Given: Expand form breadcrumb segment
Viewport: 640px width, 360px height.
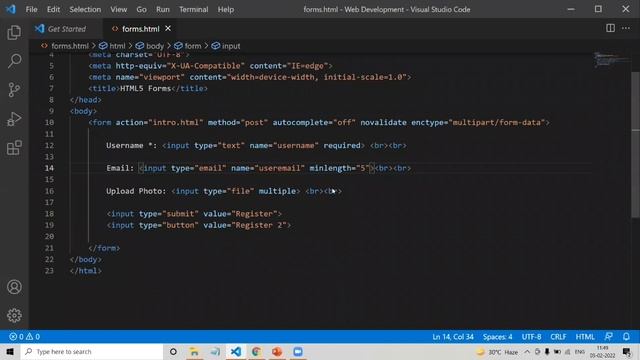Looking at the screenshot, I should point(188,46).
